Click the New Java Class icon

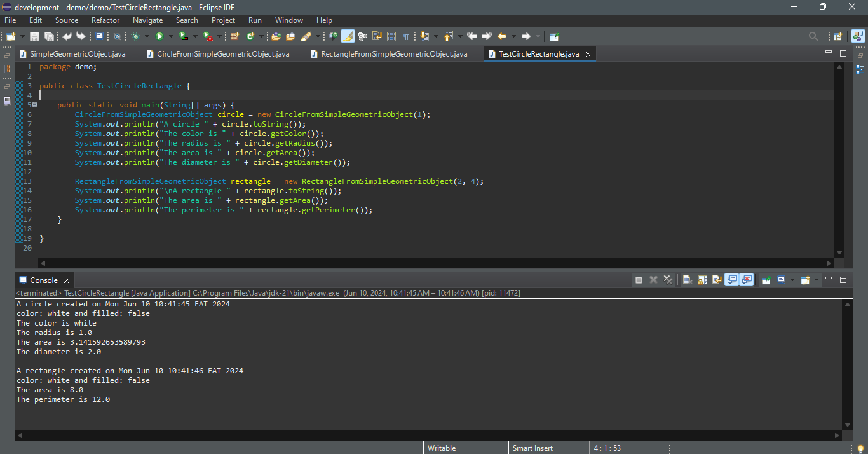(250, 36)
